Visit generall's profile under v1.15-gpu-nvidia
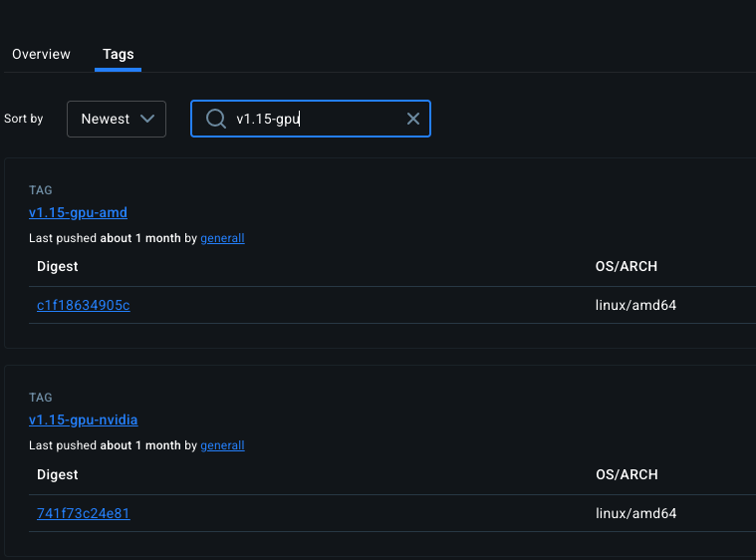This screenshot has width=756, height=560. pos(222,445)
